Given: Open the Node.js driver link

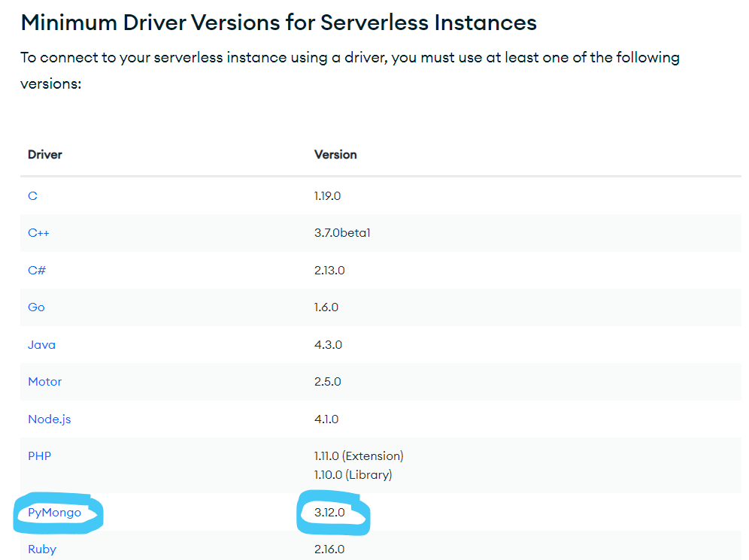Looking at the screenshot, I should point(49,419).
